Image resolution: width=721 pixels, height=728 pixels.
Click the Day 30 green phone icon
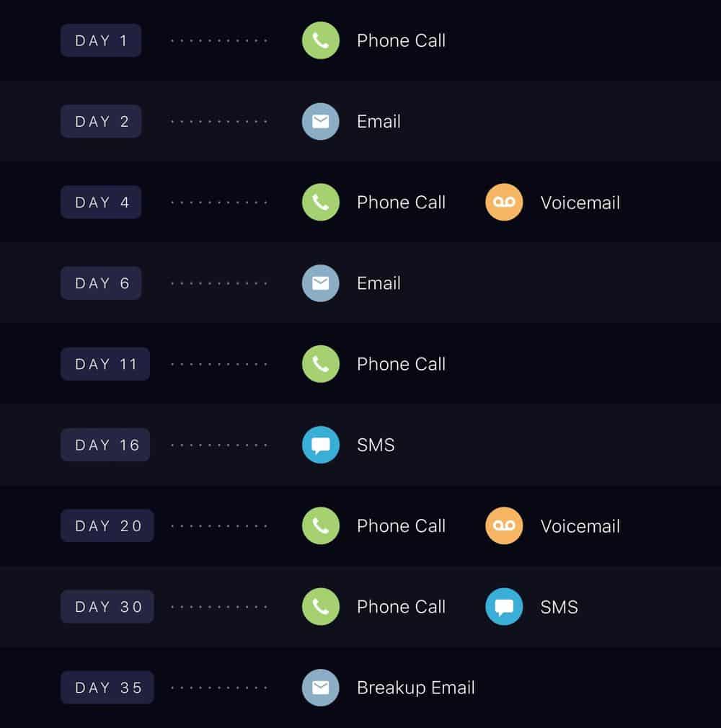321,606
